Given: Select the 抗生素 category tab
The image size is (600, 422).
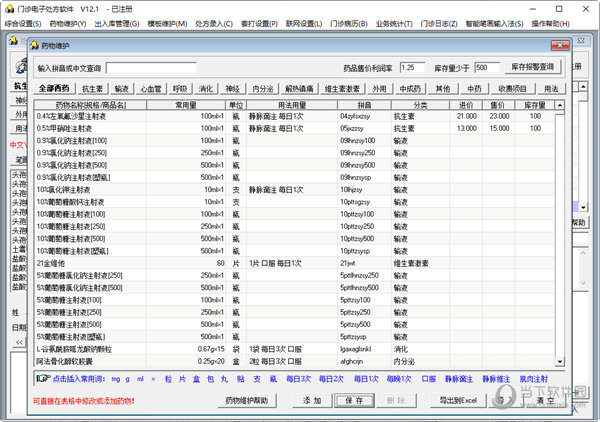Looking at the screenshot, I should tap(93, 89).
